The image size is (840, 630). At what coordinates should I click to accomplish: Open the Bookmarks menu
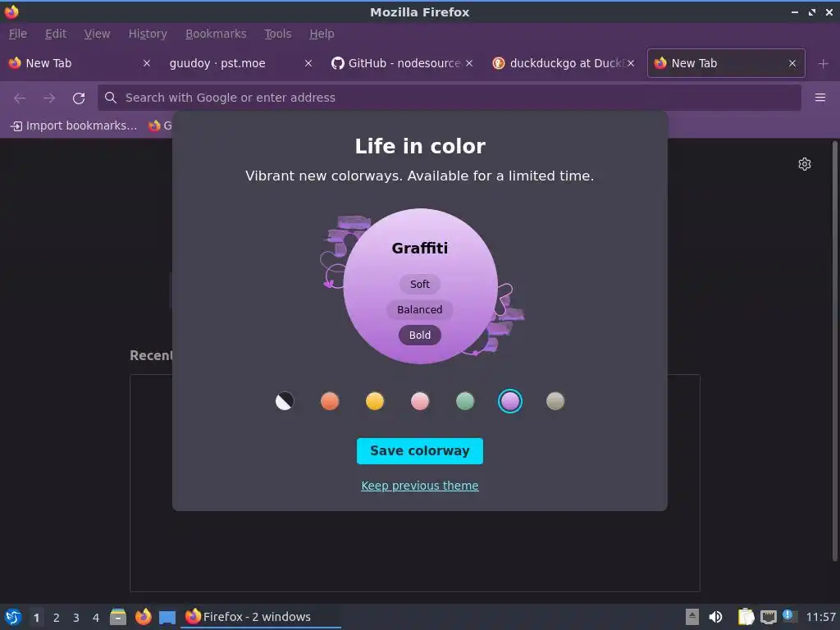click(x=216, y=34)
